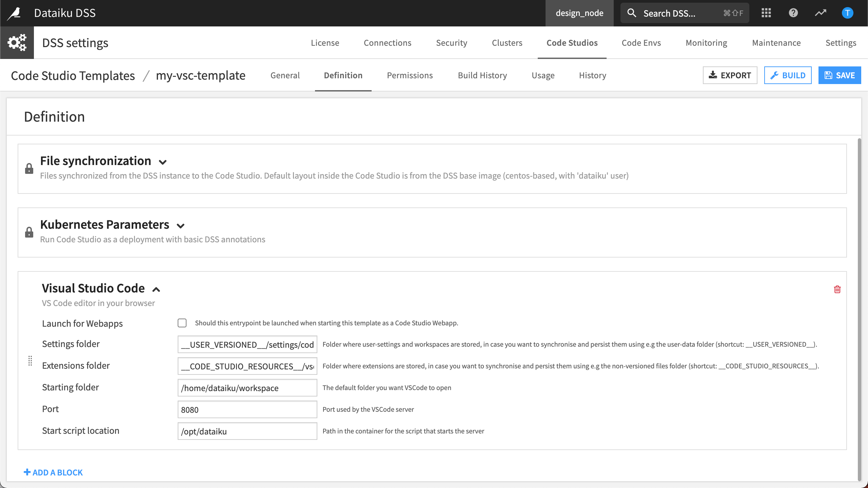Open the Settings tab
This screenshot has height=488, width=868.
coord(841,43)
